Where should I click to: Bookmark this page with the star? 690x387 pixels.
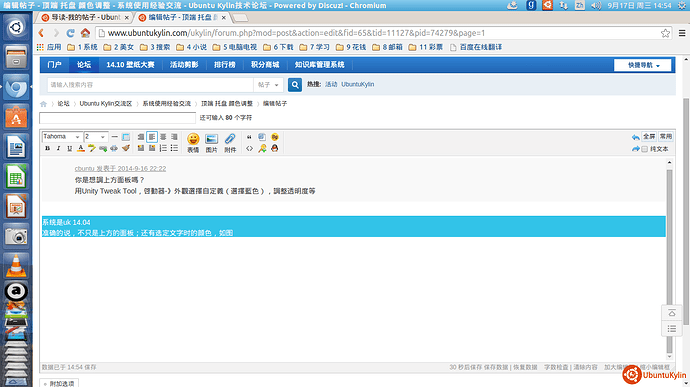tap(665, 33)
